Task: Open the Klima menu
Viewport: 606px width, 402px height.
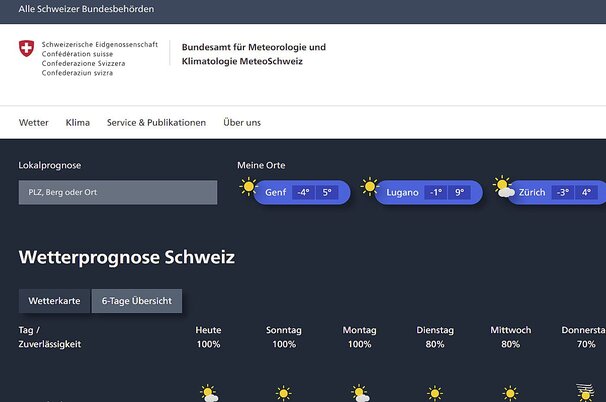Action: pyautogui.click(x=77, y=123)
